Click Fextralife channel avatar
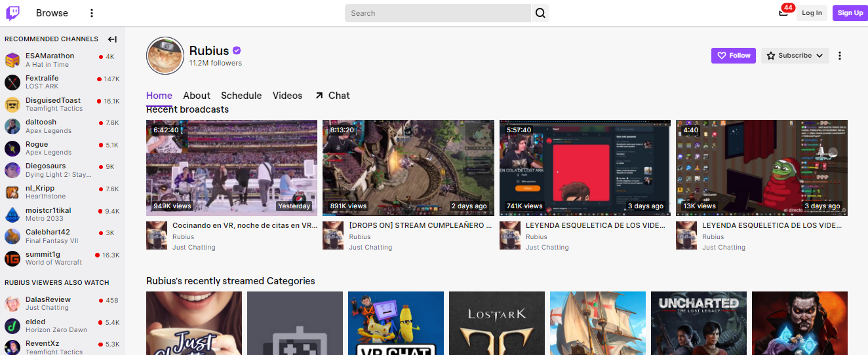The height and width of the screenshot is (355, 868). click(x=12, y=82)
